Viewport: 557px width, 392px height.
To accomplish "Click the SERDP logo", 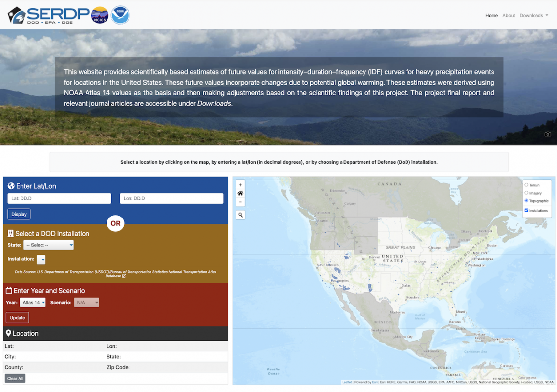I will [49, 15].
